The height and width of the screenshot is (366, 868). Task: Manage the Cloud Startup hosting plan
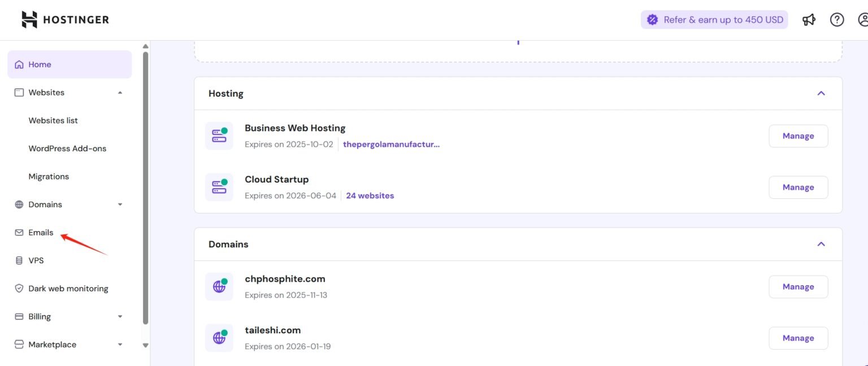798,188
